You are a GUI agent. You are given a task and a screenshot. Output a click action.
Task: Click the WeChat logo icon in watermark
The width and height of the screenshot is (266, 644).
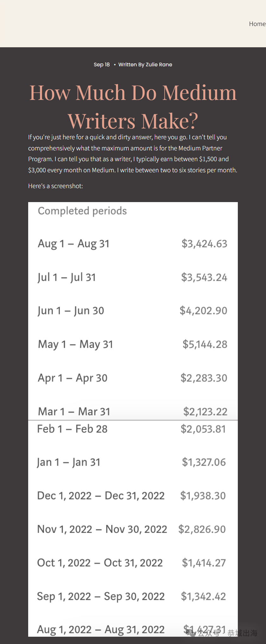191,633
